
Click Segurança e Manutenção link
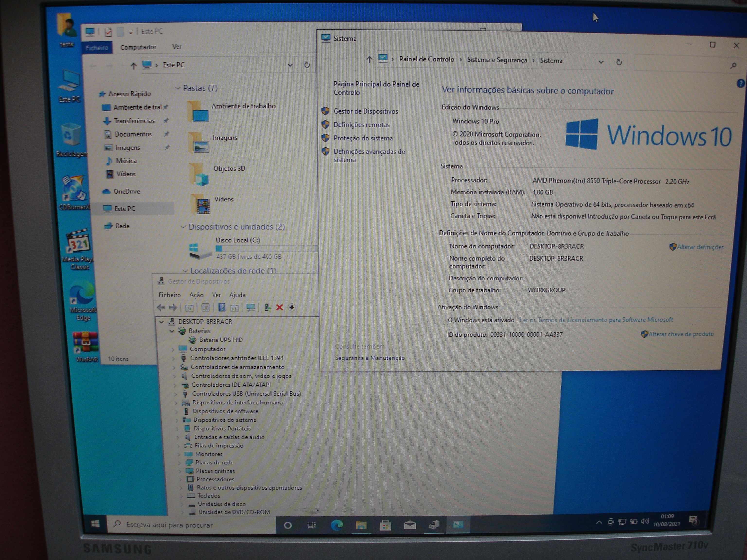point(370,358)
